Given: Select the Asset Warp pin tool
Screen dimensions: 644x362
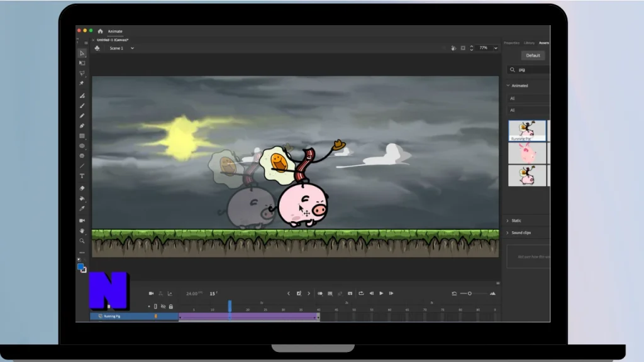Looking at the screenshot, I should [82, 84].
